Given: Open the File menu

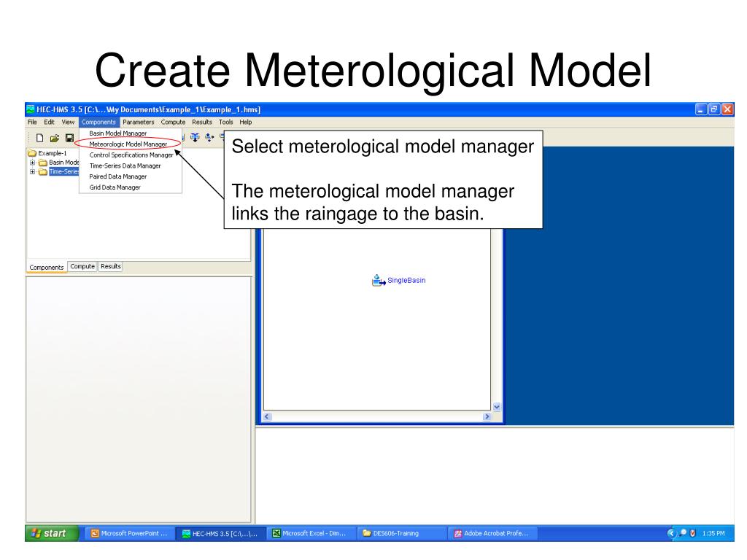Looking at the screenshot, I should [x=32, y=122].
